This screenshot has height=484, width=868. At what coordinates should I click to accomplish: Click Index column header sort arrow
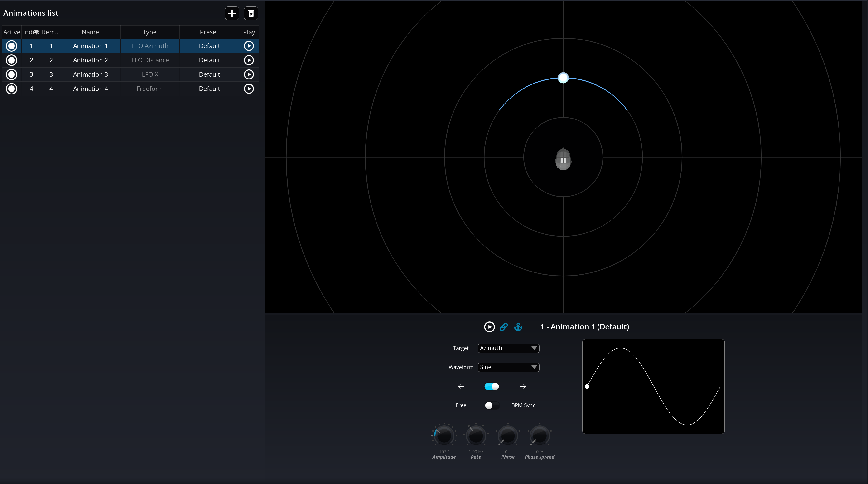coord(36,32)
